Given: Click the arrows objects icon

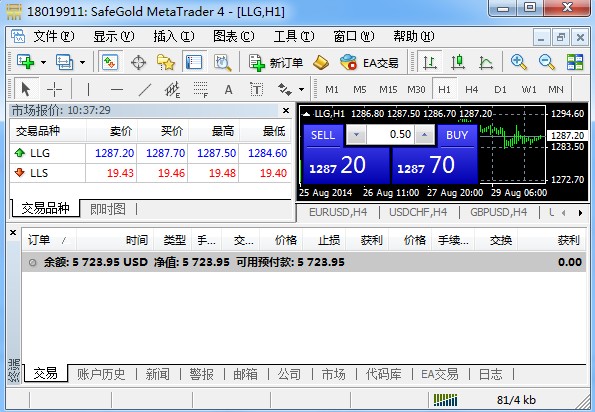Looking at the screenshot, I should point(285,90).
